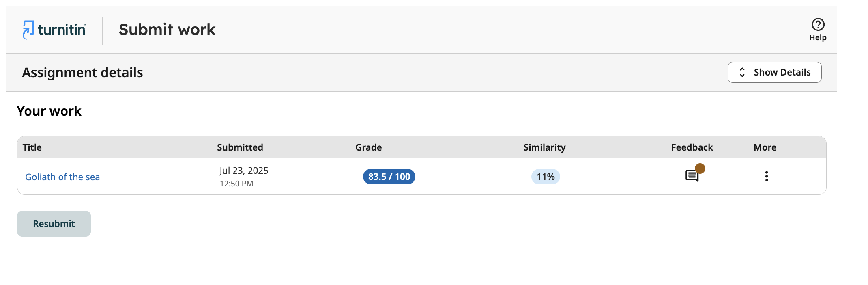Click the 11% Similarity badge
This screenshot has height=285, width=868.
pyautogui.click(x=545, y=177)
